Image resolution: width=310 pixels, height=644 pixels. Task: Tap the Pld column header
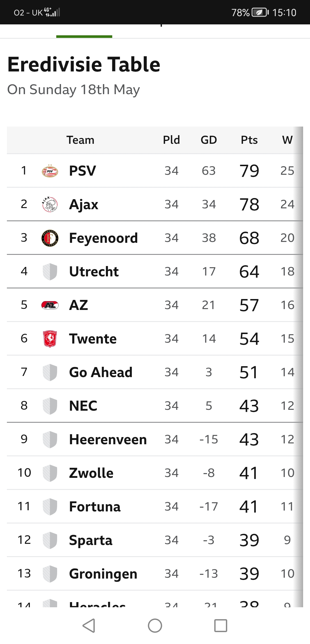tap(171, 140)
